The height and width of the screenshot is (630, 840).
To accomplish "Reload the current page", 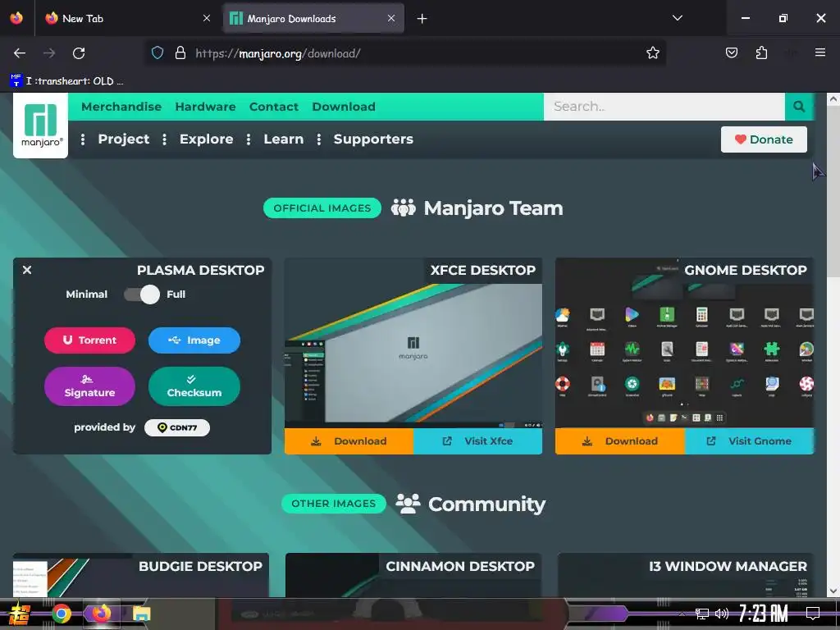I will click(79, 53).
